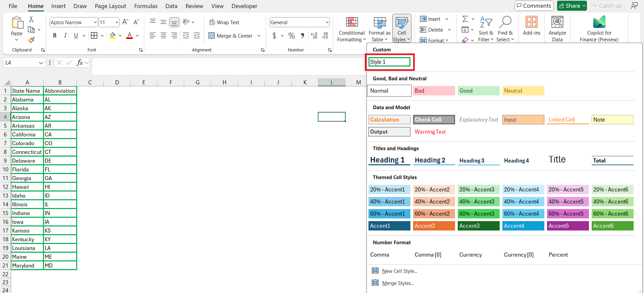Click the Cut scissors icon
This screenshot has width=644, height=293.
click(31, 19)
